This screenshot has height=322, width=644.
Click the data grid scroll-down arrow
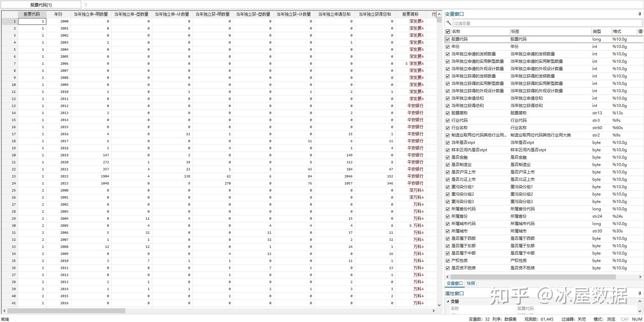[x=439, y=305]
